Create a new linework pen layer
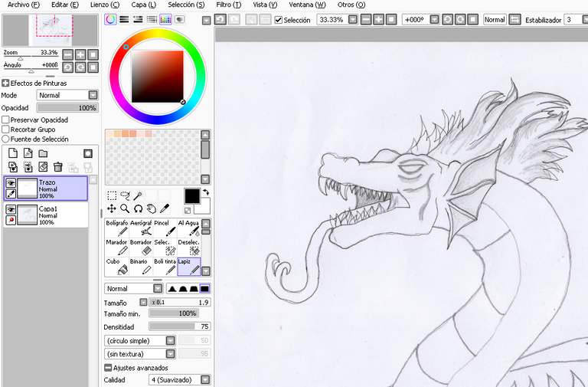 28,153
